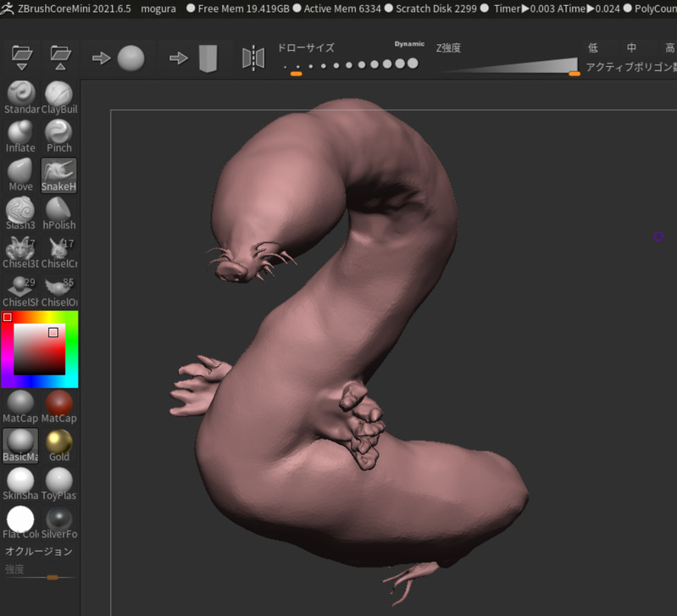Choose the BasicMaterial sphere
Viewport: 677px width, 616px height.
(20, 446)
